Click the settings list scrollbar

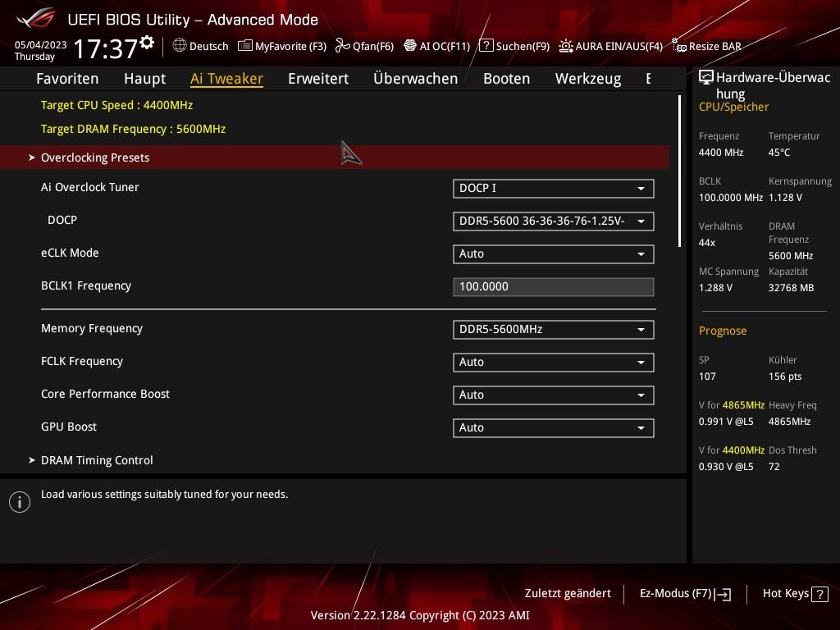(x=679, y=171)
